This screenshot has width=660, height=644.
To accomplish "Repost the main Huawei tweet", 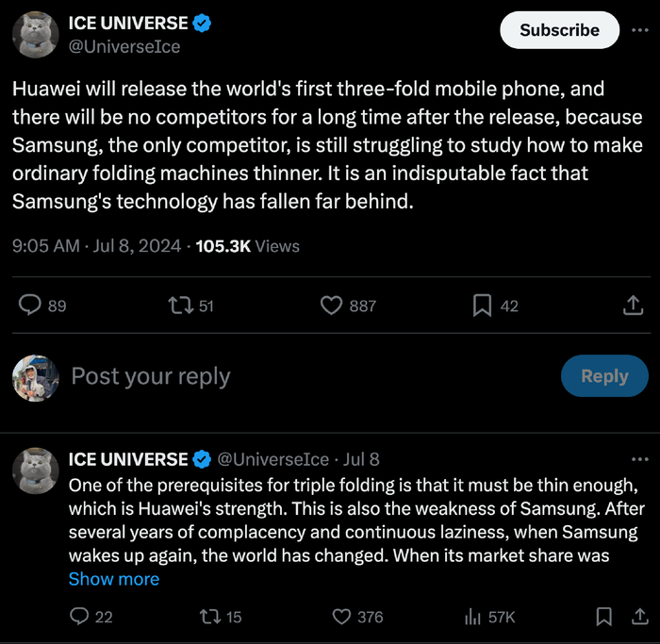I will tap(177, 305).
